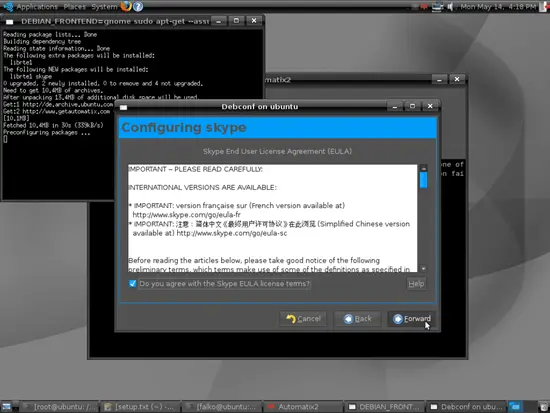
Task: Click the trash icon in bottom panel
Action: click(x=544, y=407)
